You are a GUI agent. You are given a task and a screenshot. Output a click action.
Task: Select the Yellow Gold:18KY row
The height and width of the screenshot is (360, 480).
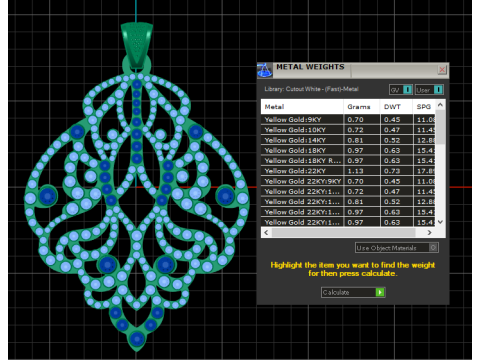[x=348, y=151]
